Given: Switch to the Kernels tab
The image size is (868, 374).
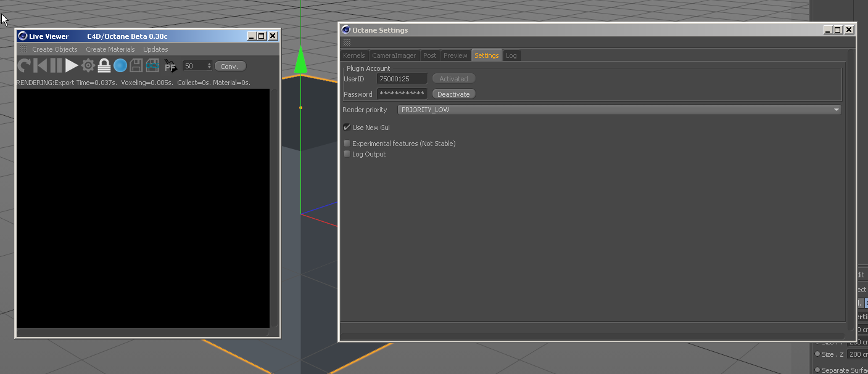Looking at the screenshot, I should pyautogui.click(x=354, y=55).
